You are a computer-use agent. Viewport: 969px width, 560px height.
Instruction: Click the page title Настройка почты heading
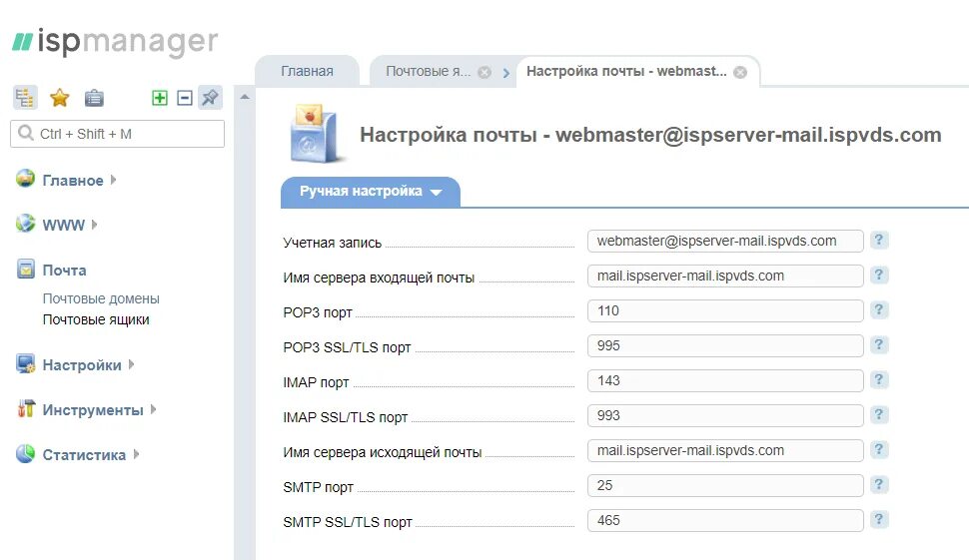650,135
